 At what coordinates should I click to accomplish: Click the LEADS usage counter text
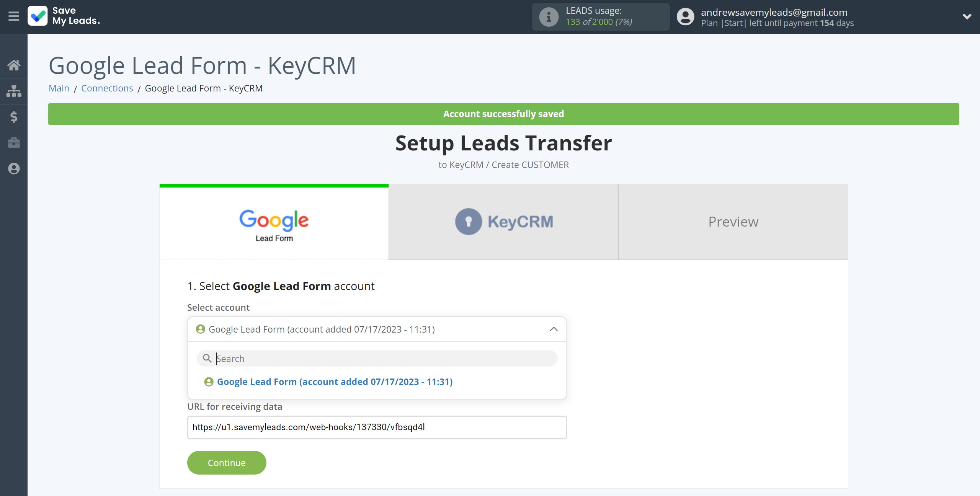(599, 22)
